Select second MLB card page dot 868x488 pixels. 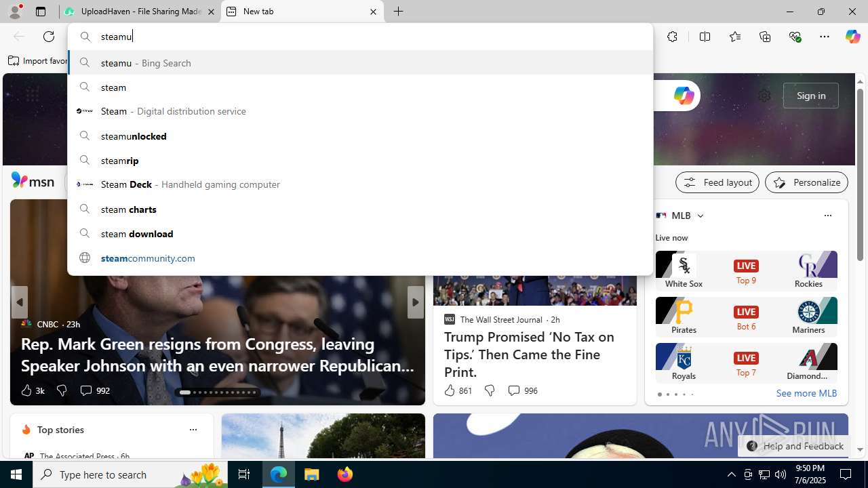tap(667, 394)
